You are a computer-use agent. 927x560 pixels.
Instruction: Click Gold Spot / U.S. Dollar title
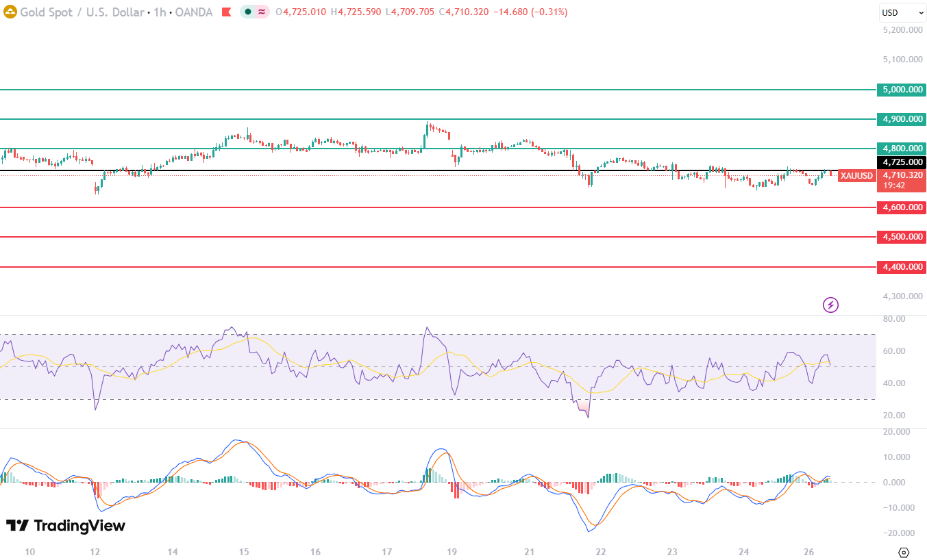[82, 12]
